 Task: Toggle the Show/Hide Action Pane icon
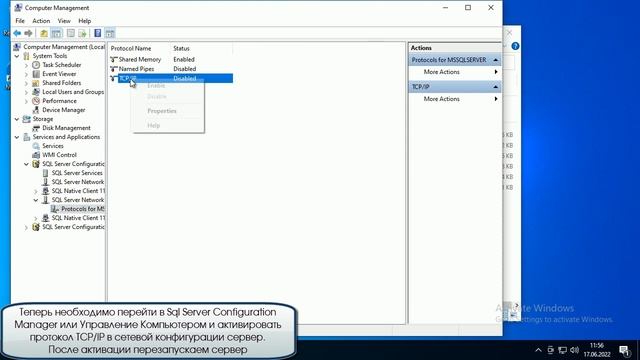[x=110, y=33]
